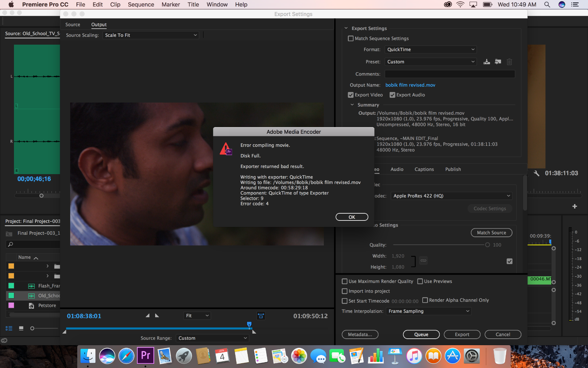
Task: Click the Comments input field
Action: tap(450, 74)
